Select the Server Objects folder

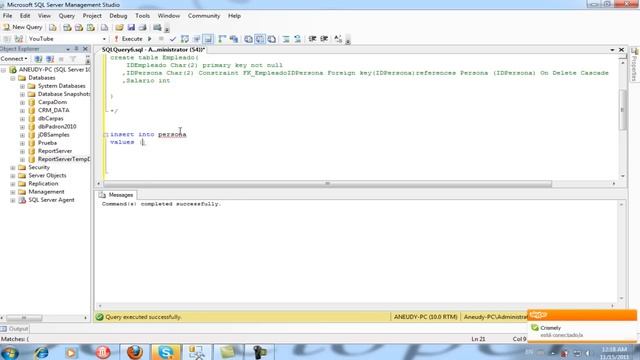(47, 176)
